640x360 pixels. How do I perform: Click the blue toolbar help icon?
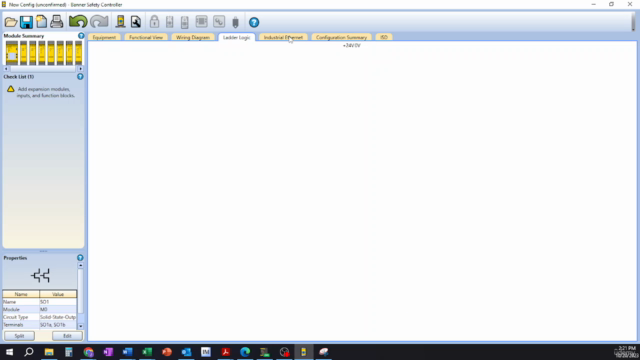pyautogui.click(x=254, y=22)
